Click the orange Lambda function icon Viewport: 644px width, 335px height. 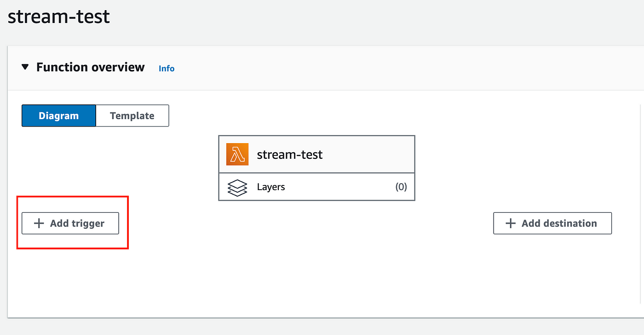point(237,154)
